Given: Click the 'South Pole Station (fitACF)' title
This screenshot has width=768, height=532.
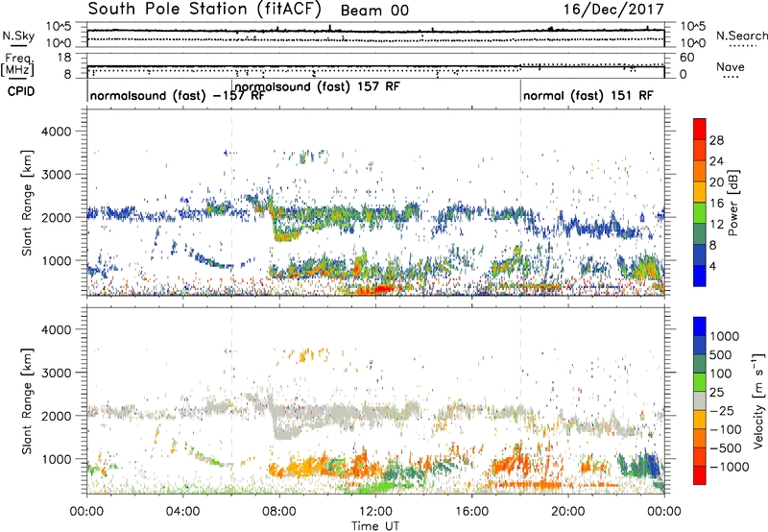Looking at the screenshot, I should (x=204, y=9).
